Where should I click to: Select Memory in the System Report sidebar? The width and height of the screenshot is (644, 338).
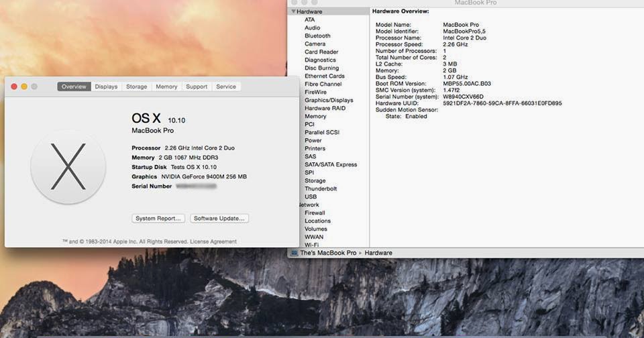[315, 116]
